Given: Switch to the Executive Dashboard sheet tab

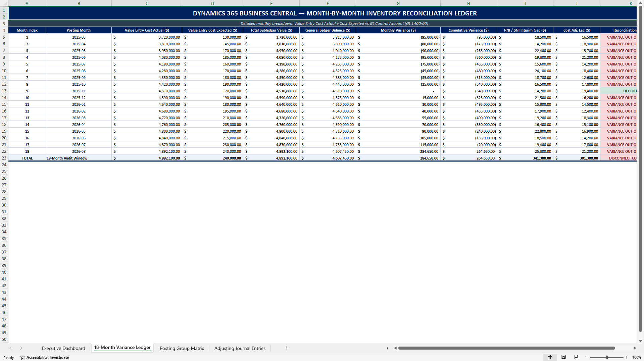Looking at the screenshot, I should click(x=63, y=348).
